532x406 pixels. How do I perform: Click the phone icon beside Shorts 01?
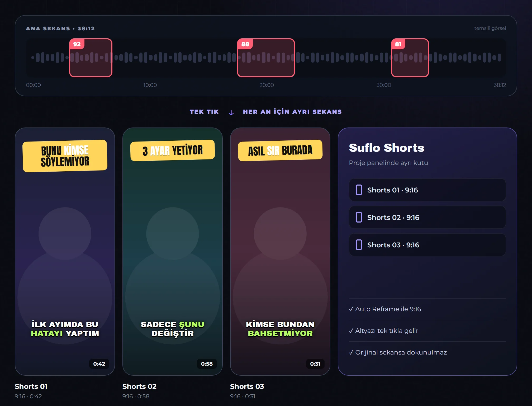(359, 190)
